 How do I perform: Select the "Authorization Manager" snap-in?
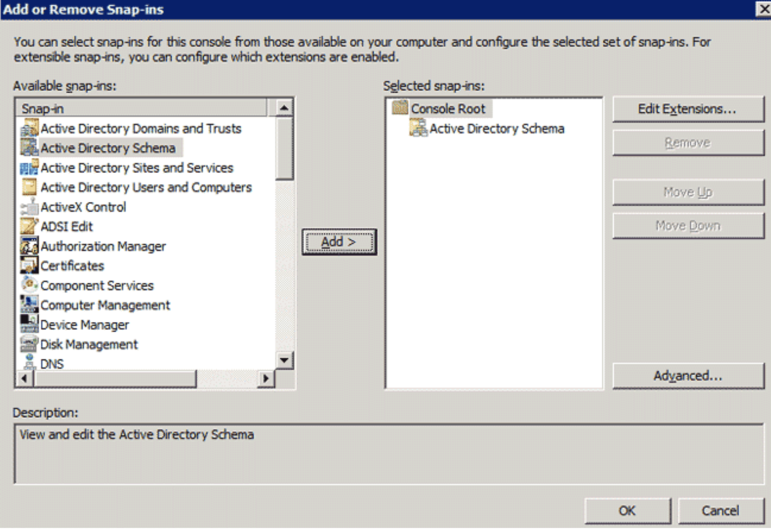103,246
